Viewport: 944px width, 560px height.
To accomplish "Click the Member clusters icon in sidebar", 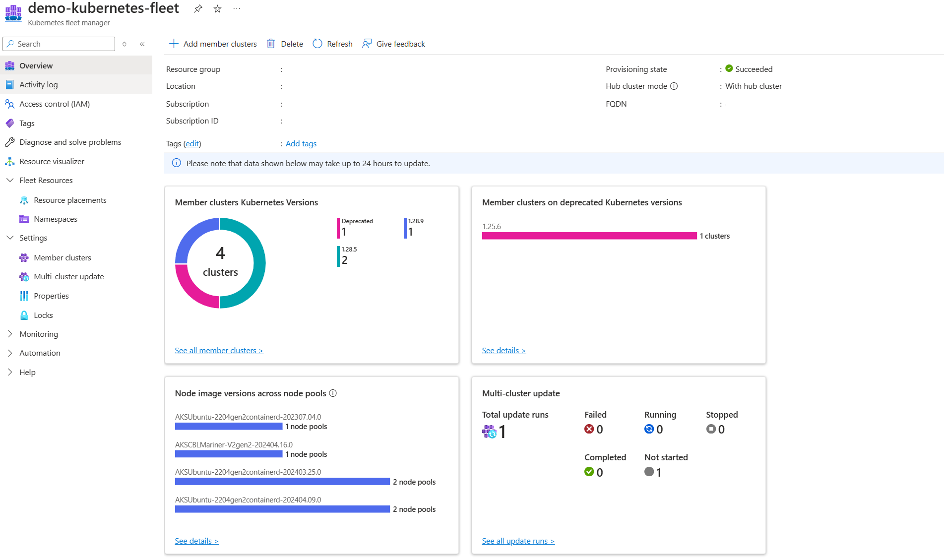I will [24, 258].
